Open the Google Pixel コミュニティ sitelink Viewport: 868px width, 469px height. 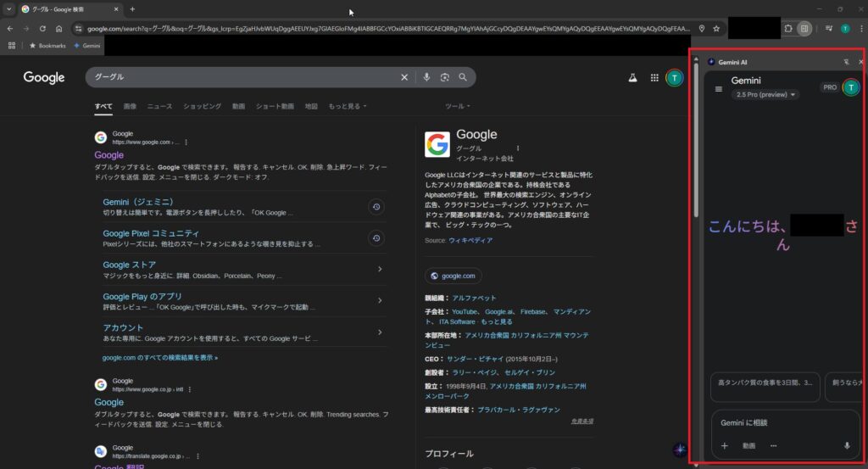point(151,234)
